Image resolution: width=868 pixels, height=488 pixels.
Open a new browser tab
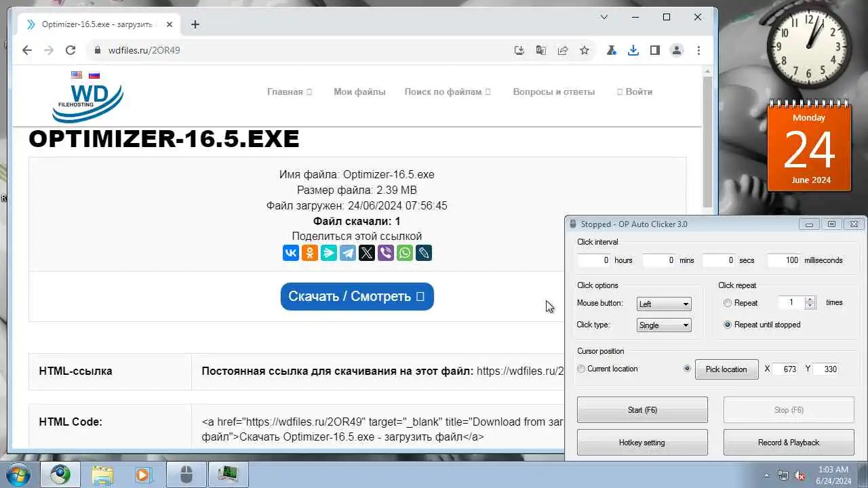195,24
